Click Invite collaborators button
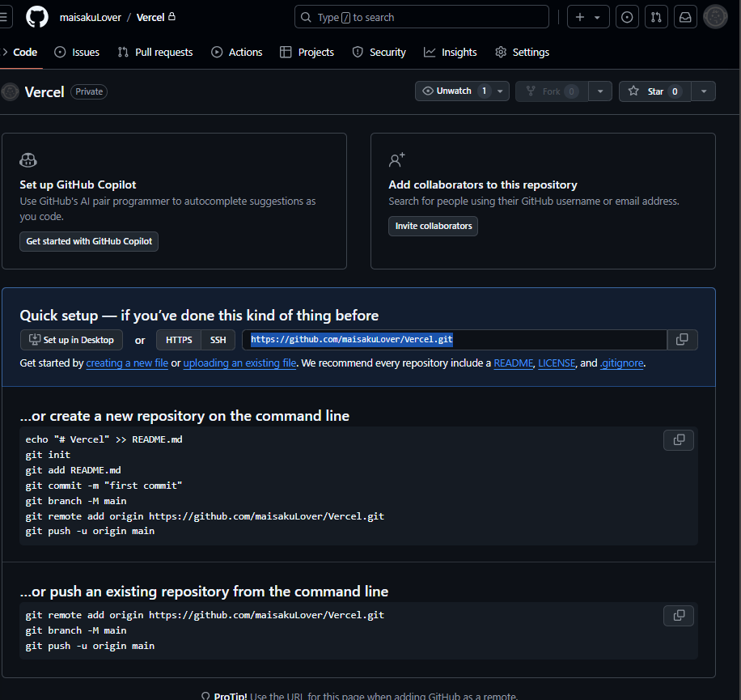 434,226
